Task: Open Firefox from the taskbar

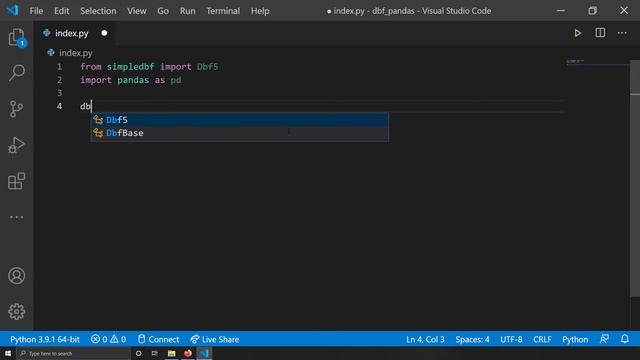Action: [188, 353]
